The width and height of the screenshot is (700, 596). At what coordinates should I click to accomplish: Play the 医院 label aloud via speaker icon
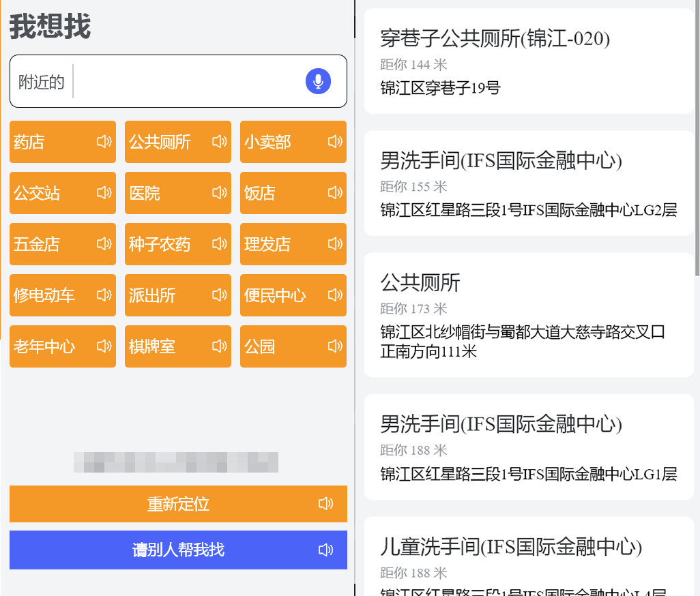click(x=219, y=193)
